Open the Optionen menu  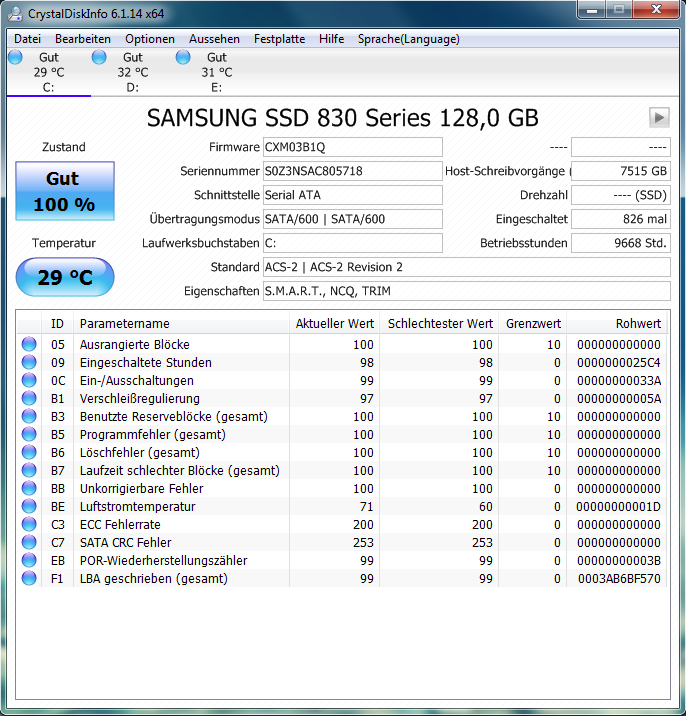coord(150,39)
